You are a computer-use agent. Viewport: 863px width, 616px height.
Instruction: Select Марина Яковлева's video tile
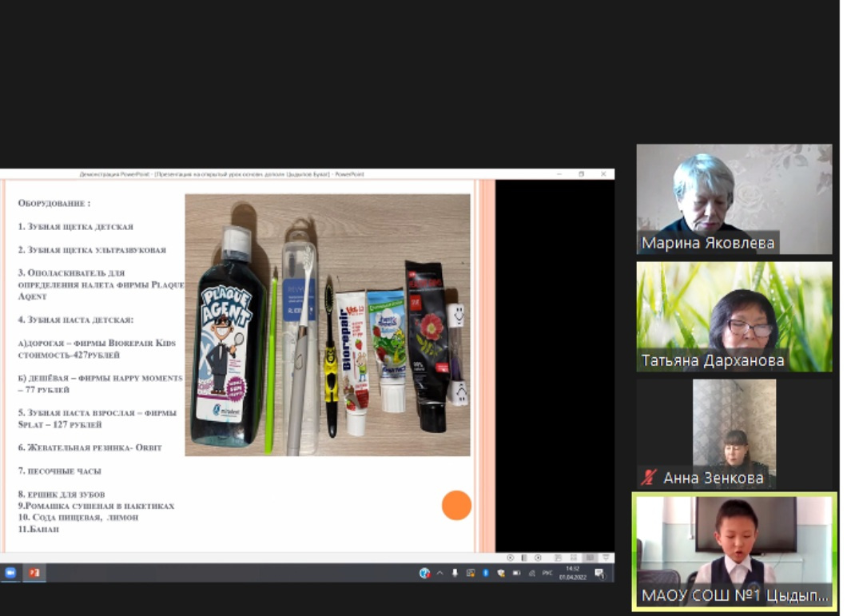734,199
